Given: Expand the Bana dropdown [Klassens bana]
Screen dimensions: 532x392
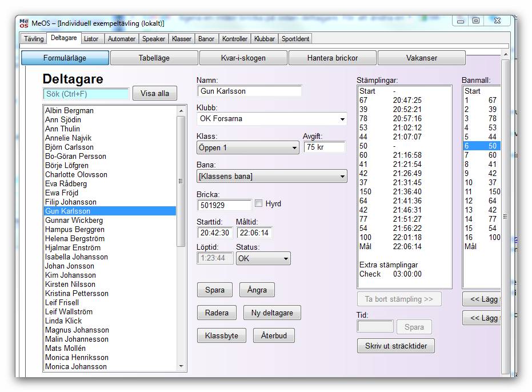Looking at the screenshot, I should [272, 176].
